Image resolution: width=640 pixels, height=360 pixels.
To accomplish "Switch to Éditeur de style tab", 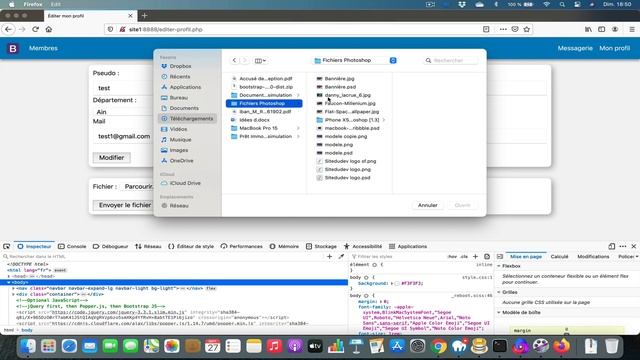I will tap(191, 247).
